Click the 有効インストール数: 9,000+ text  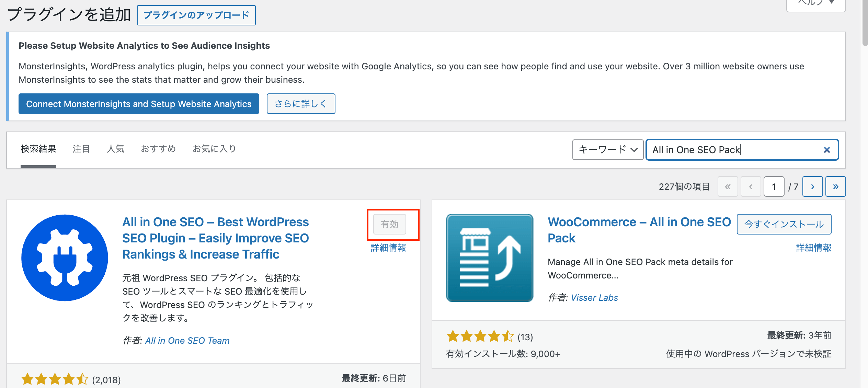tap(503, 354)
